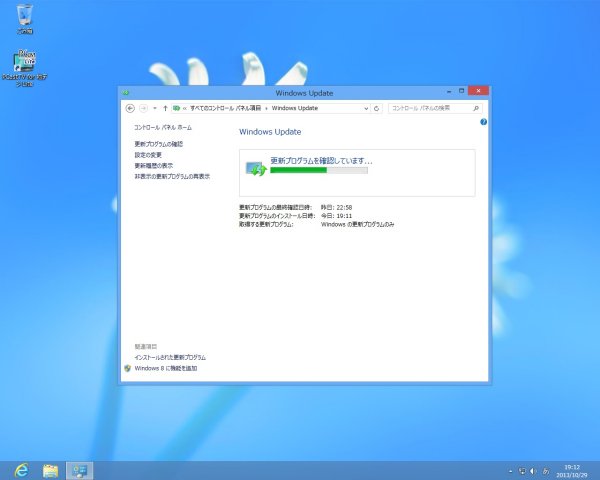Click the 昨日: 22:58 last check value

[336, 207]
